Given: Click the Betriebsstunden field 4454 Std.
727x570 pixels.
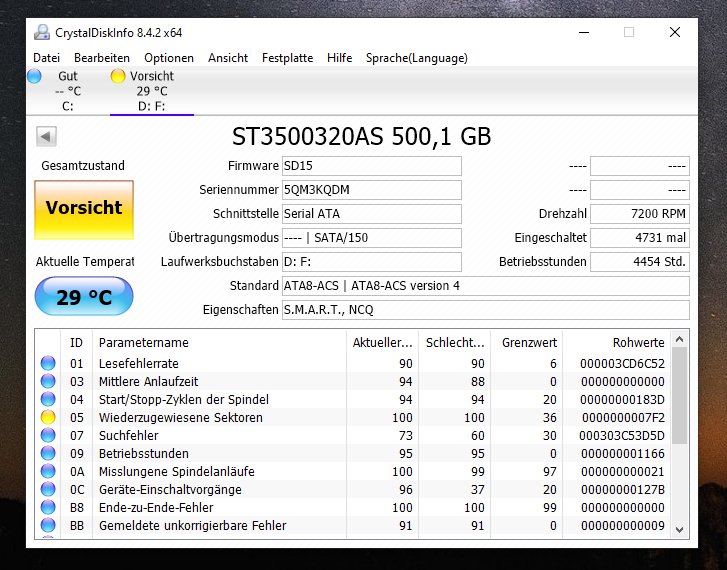Looking at the screenshot, I should (640, 262).
